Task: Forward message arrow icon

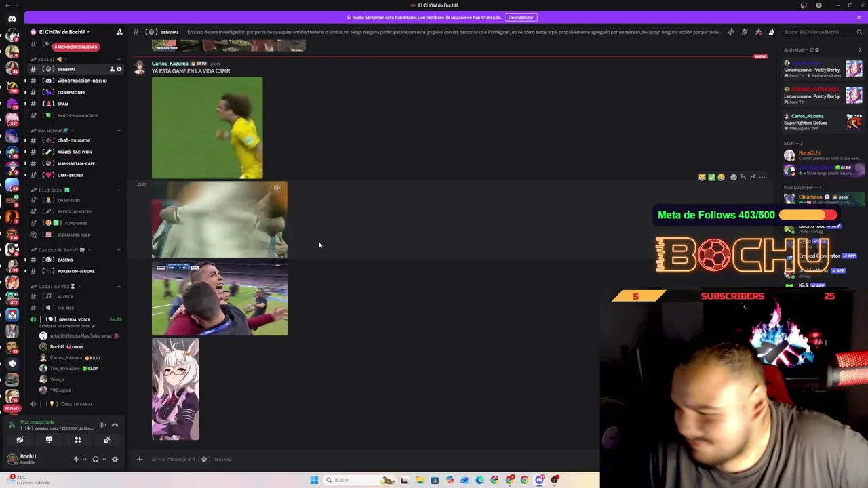Action: pyautogui.click(x=752, y=178)
